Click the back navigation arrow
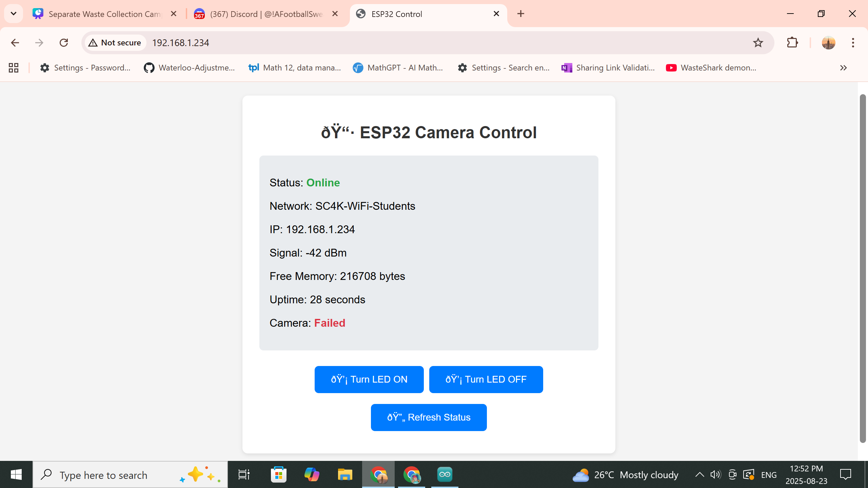The image size is (868, 488). tap(15, 43)
